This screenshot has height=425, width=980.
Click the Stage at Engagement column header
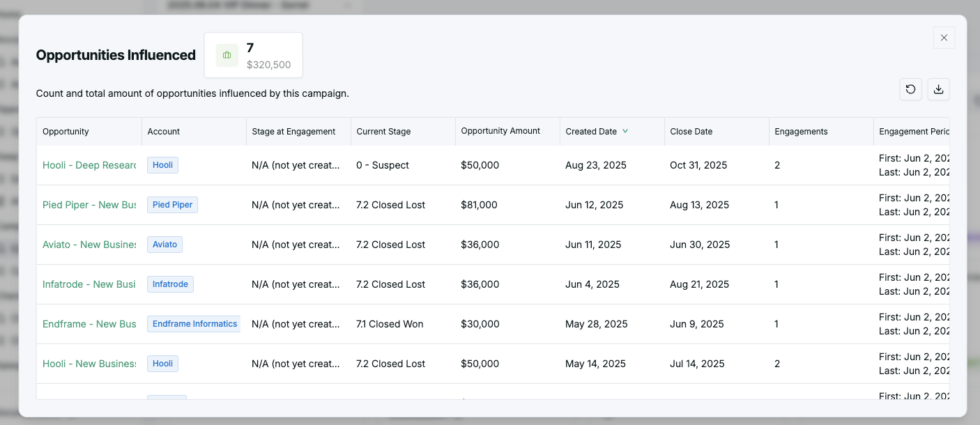293,131
